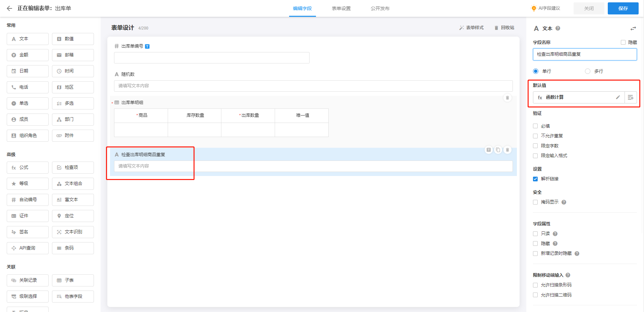Open the default value type menu

631,97
